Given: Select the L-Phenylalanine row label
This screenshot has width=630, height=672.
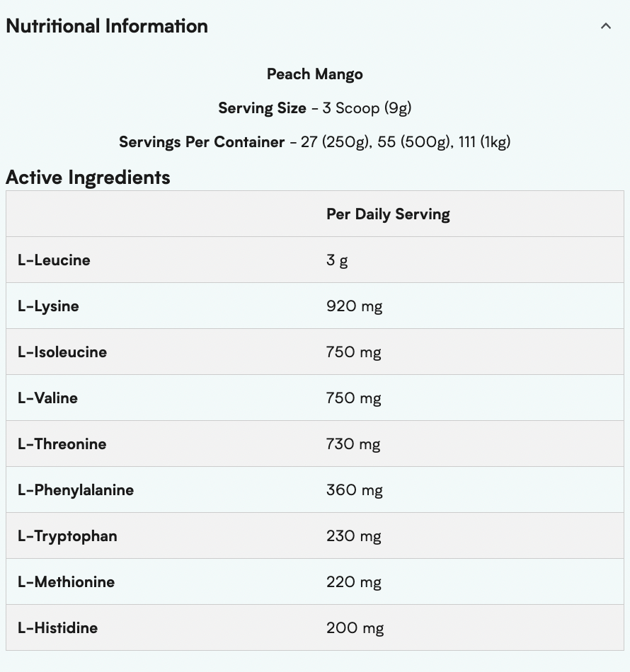Looking at the screenshot, I should coord(76,489).
